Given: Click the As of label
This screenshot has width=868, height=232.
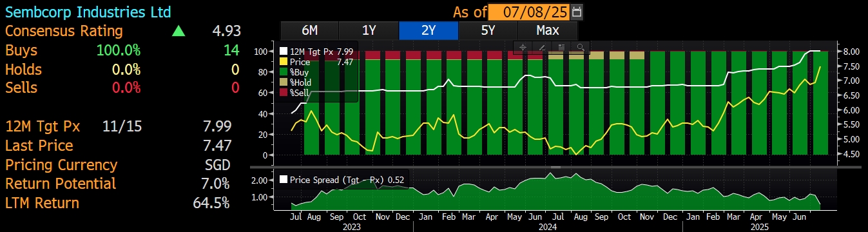Looking at the screenshot, I should [469, 12].
